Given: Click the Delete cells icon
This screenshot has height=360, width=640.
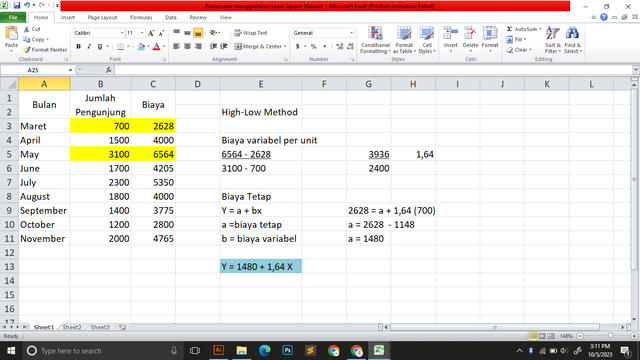Looking at the screenshot, I should point(470,33).
